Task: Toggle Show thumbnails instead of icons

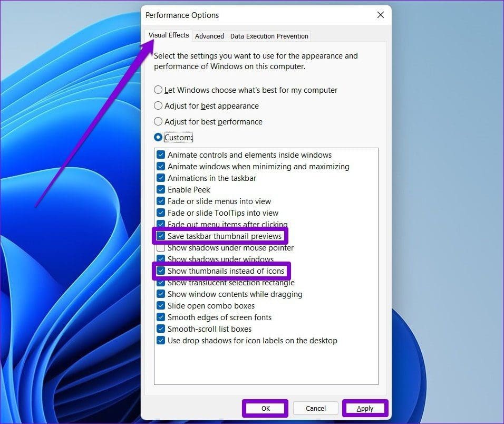Action: pyautogui.click(x=161, y=271)
